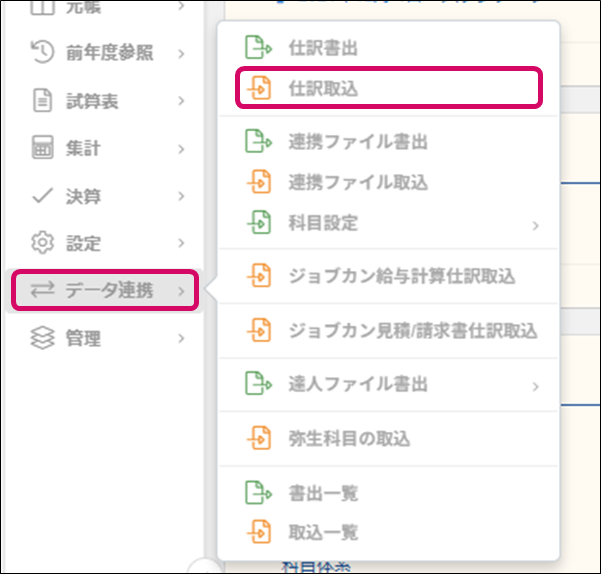Expand the 達人ファイル書出 submenu arrow
Viewport: 601px width, 574px height.
coord(536,385)
